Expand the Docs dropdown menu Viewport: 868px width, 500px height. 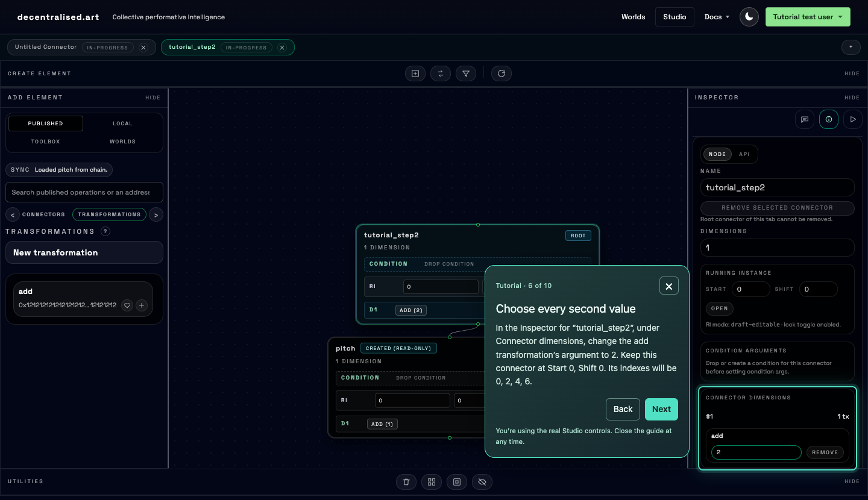click(x=717, y=17)
